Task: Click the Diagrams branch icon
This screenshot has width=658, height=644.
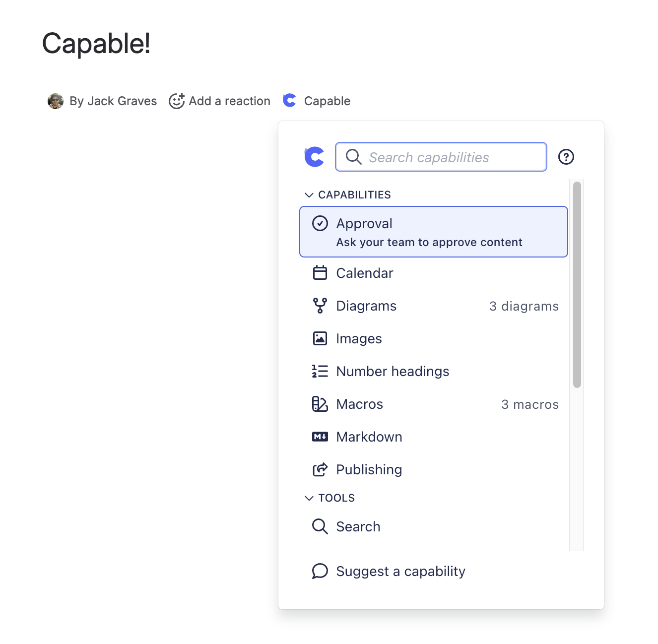Action: [320, 306]
